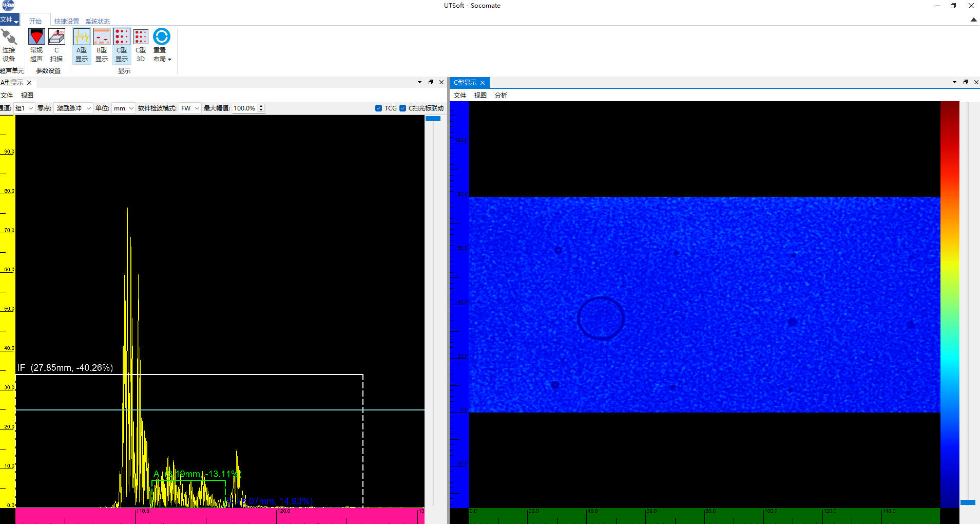The height and width of the screenshot is (524, 980).
Task: Click the C-scan color scale bar
Action: (950, 303)
